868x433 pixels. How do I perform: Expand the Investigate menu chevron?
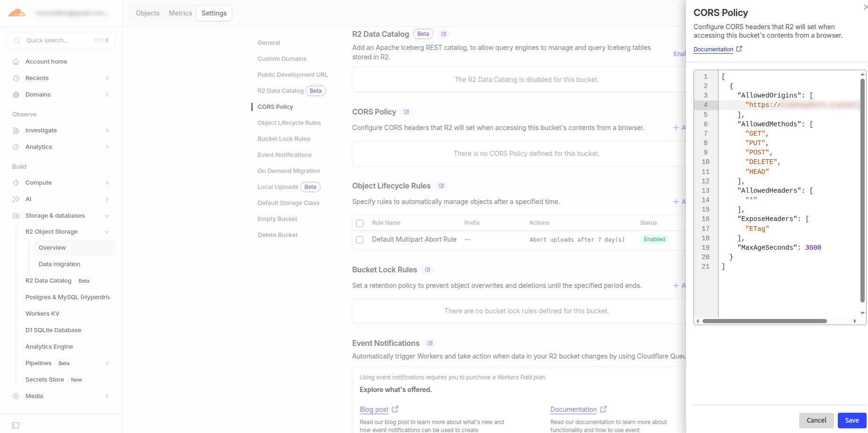[107, 131]
